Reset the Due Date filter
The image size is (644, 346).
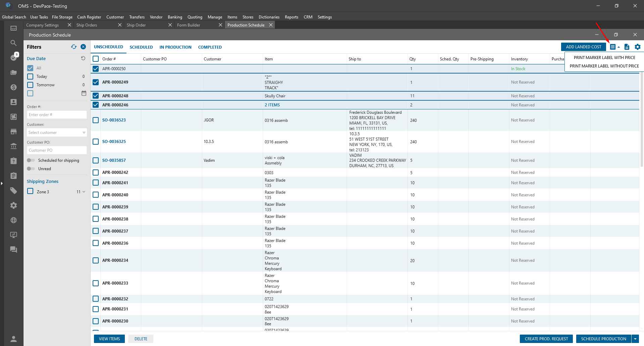(x=83, y=58)
